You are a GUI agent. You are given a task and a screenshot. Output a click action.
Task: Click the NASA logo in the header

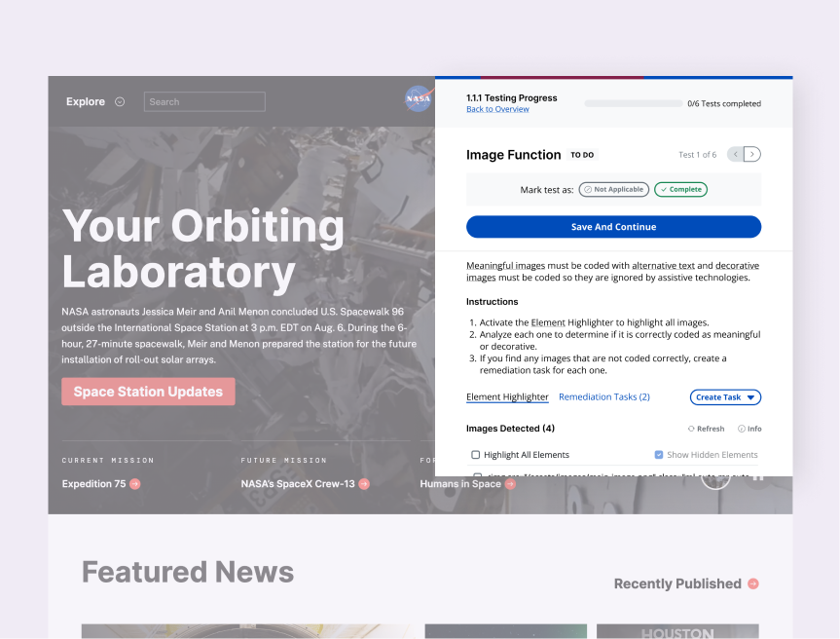click(419, 98)
